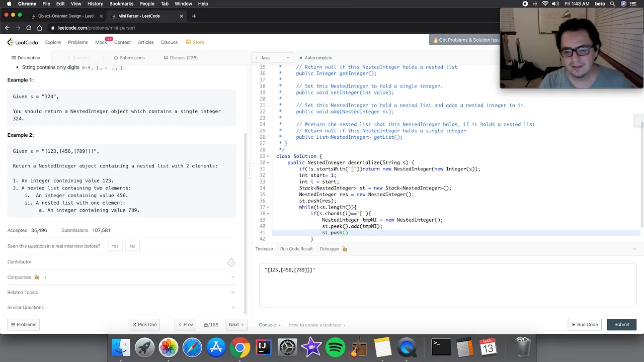The image size is (644, 362).
Task: Fold code at line 30
Action: (268, 163)
